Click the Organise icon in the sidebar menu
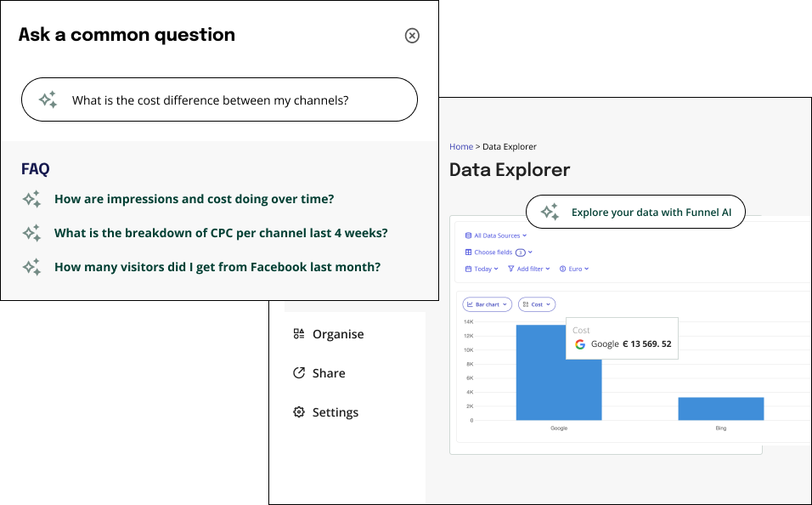The height and width of the screenshot is (505, 812). coord(298,334)
